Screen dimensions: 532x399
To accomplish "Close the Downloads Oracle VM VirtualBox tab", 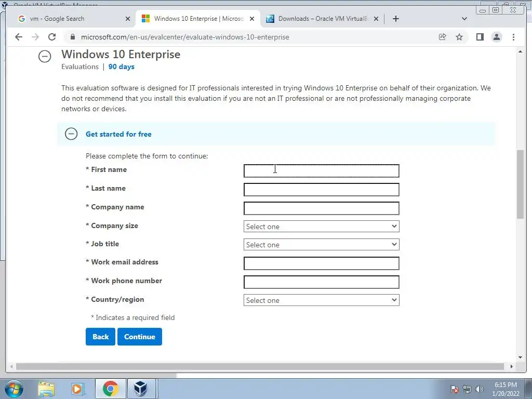I will (x=376, y=19).
